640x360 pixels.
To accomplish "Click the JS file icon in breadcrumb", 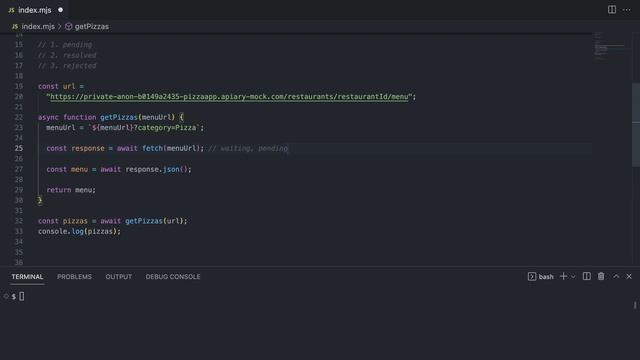I will coord(15,27).
